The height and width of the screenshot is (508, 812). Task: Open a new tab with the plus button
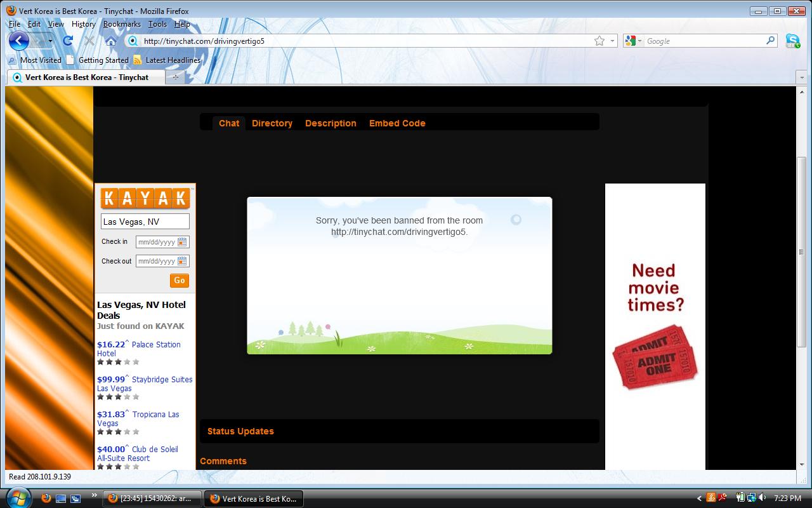click(x=175, y=77)
